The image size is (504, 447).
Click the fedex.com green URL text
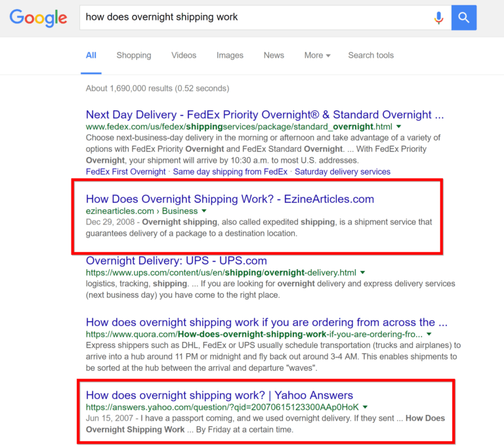pyautogui.click(x=239, y=127)
